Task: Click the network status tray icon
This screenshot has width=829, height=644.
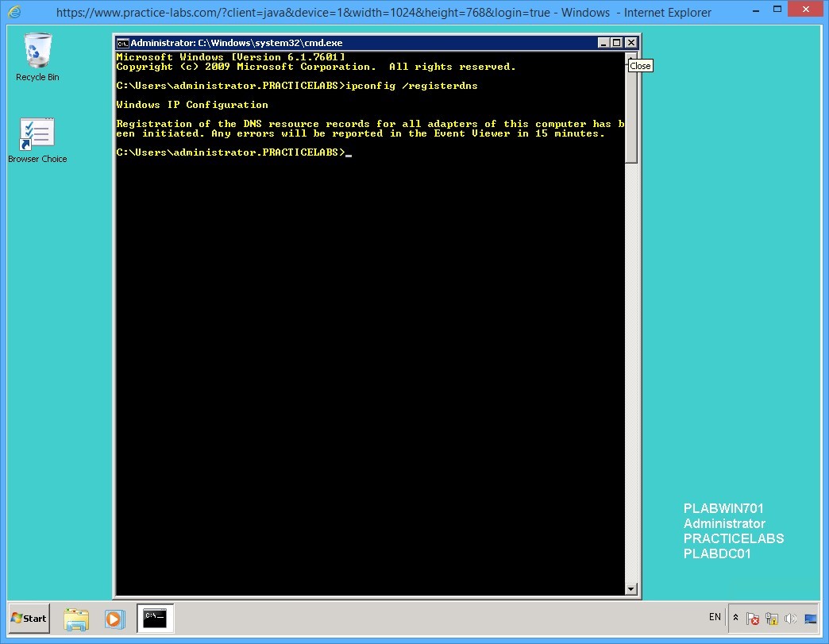Action: pos(770,618)
